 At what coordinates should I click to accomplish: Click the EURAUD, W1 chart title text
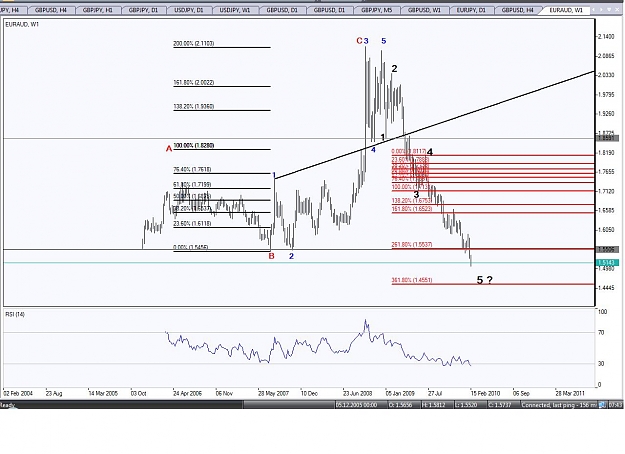click(22, 25)
